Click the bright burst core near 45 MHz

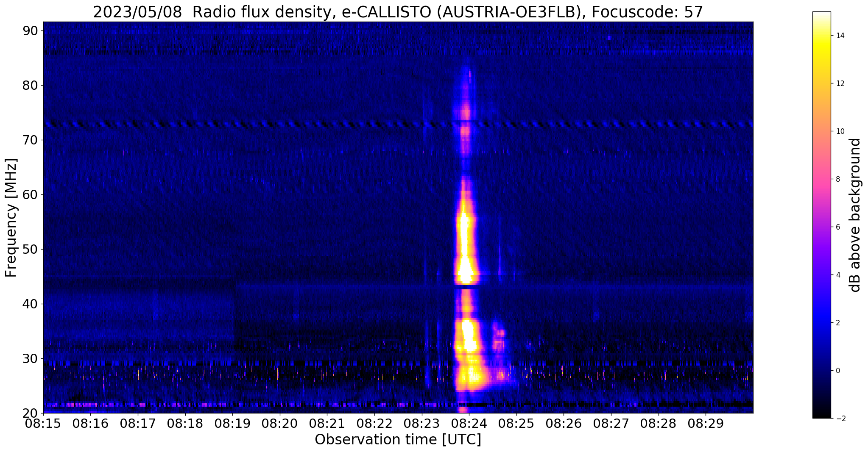coord(466,271)
